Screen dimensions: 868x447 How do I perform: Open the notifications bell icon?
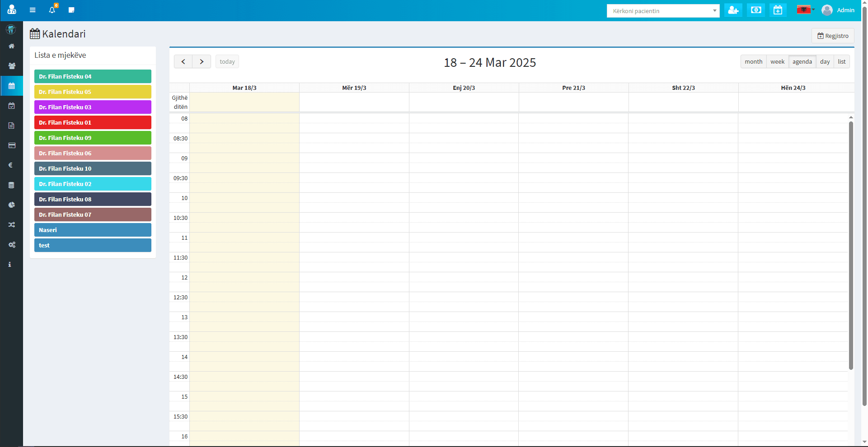click(52, 9)
